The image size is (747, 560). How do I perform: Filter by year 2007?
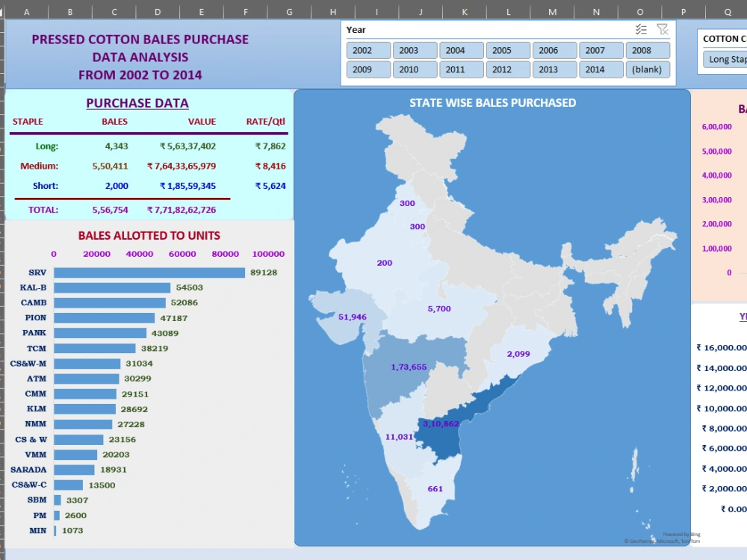point(601,50)
